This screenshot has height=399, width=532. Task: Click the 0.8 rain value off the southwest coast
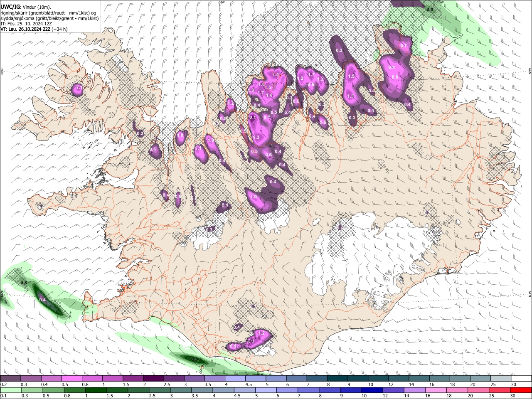click(24, 283)
